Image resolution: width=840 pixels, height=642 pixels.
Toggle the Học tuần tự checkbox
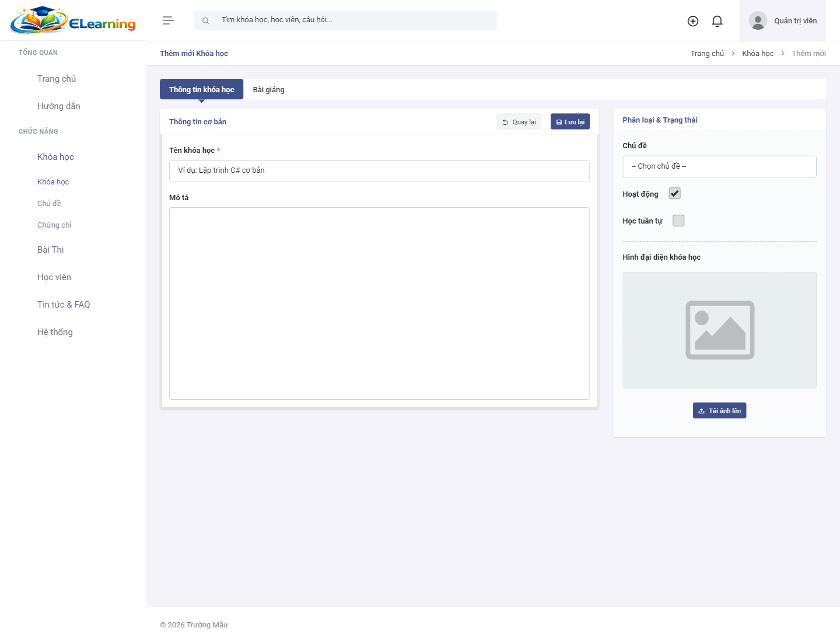678,221
